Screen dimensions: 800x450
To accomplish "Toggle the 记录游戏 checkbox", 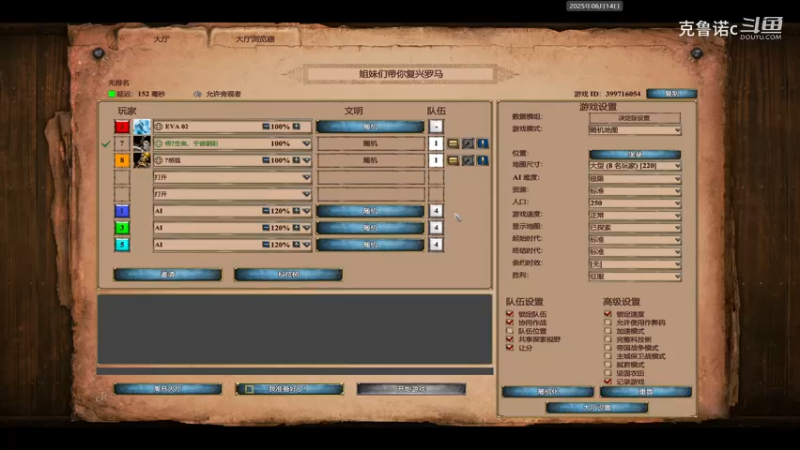I will (608, 381).
